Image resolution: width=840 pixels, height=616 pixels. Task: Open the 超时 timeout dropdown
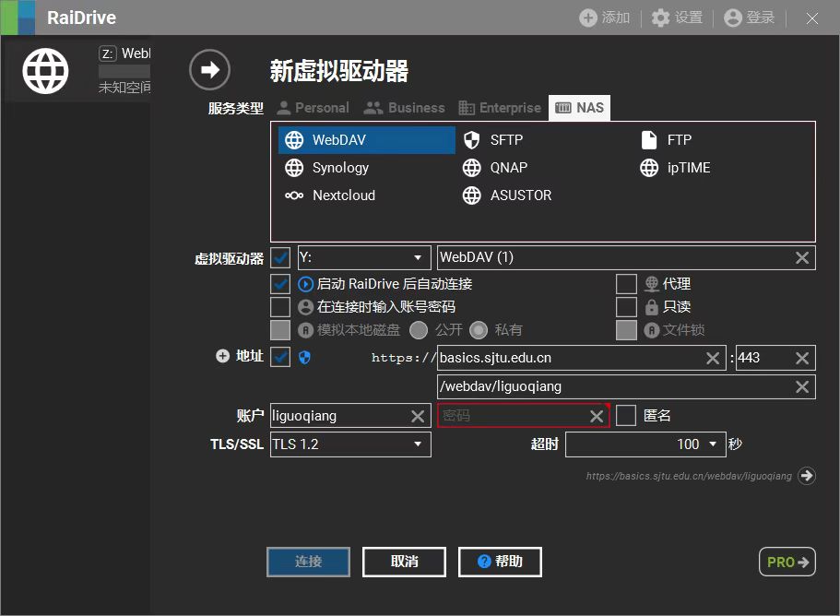click(x=645, y=444)
